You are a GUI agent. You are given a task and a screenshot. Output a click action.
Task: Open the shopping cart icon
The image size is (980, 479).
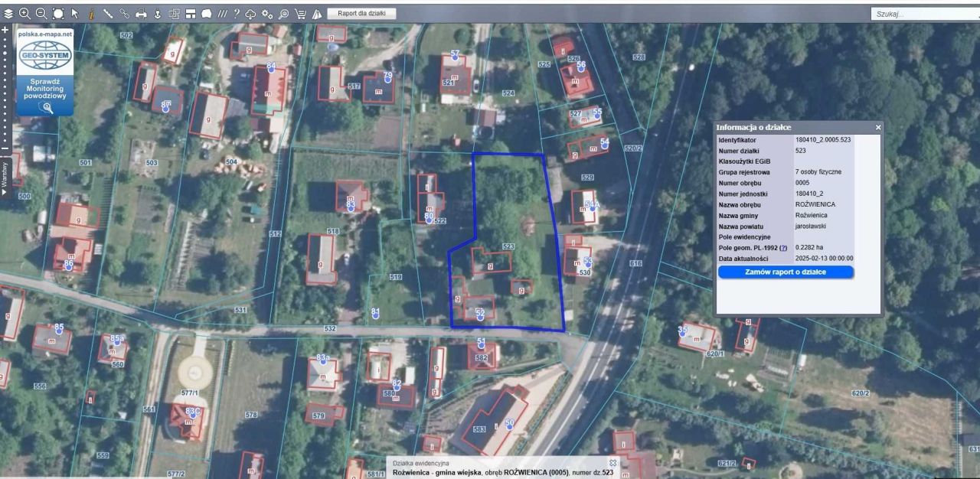(300, 11)
